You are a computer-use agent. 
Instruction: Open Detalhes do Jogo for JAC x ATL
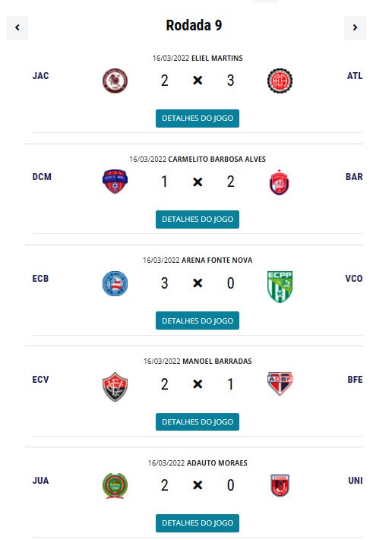coord(198,118)
